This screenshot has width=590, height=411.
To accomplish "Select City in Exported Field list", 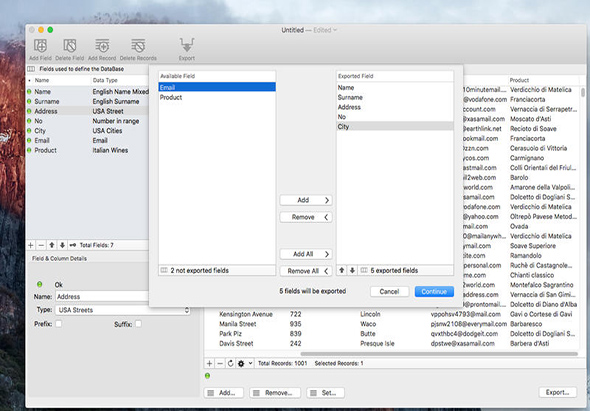I will click(x=395, y=127).
